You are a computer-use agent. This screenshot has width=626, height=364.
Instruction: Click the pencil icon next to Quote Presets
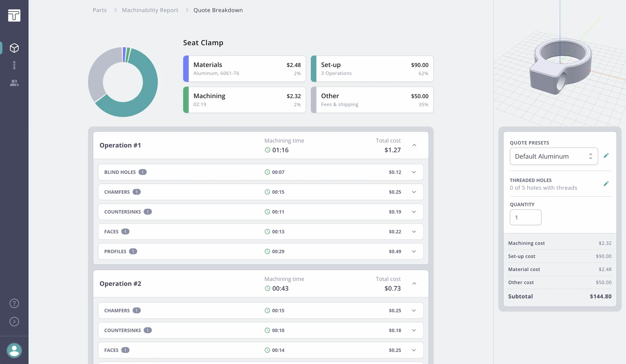coord(606,155)
